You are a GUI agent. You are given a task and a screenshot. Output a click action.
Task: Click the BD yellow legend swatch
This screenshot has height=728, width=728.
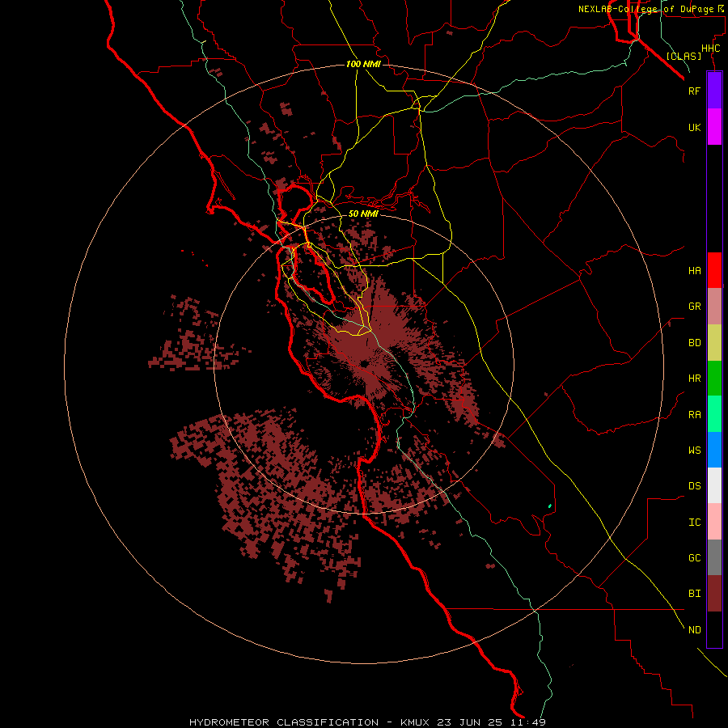coord(714,343)
